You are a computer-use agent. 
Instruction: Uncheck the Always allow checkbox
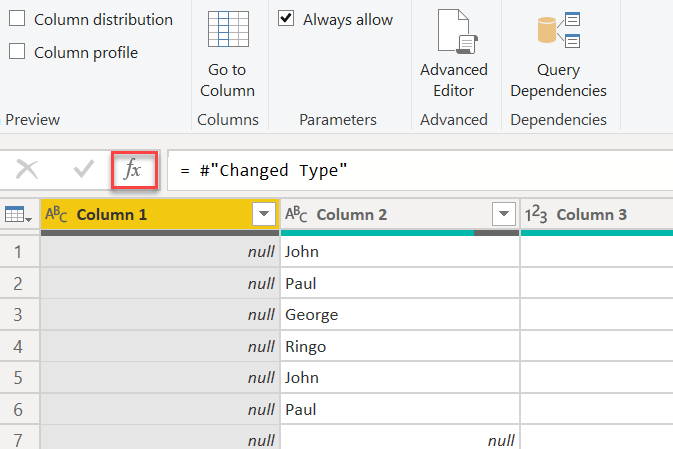pyautogui.click(x=286, y=19)
